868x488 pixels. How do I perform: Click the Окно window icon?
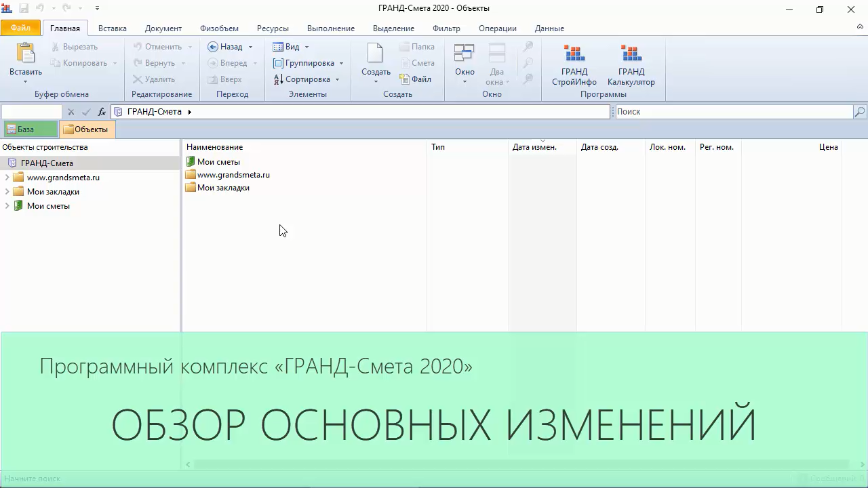(x=465, y=54)
